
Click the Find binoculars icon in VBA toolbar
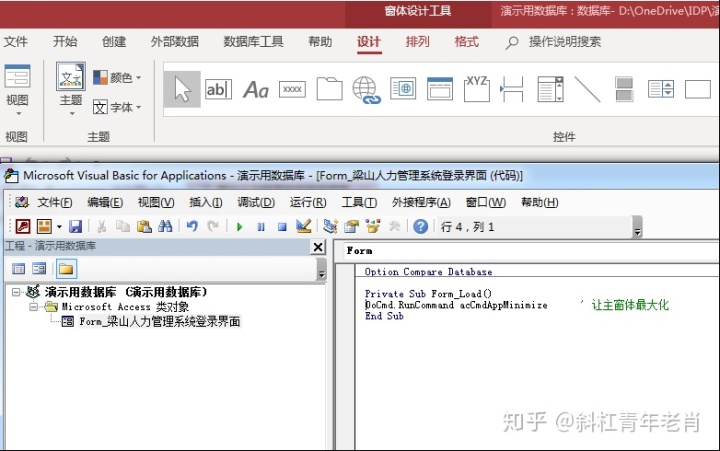point(165,226)
